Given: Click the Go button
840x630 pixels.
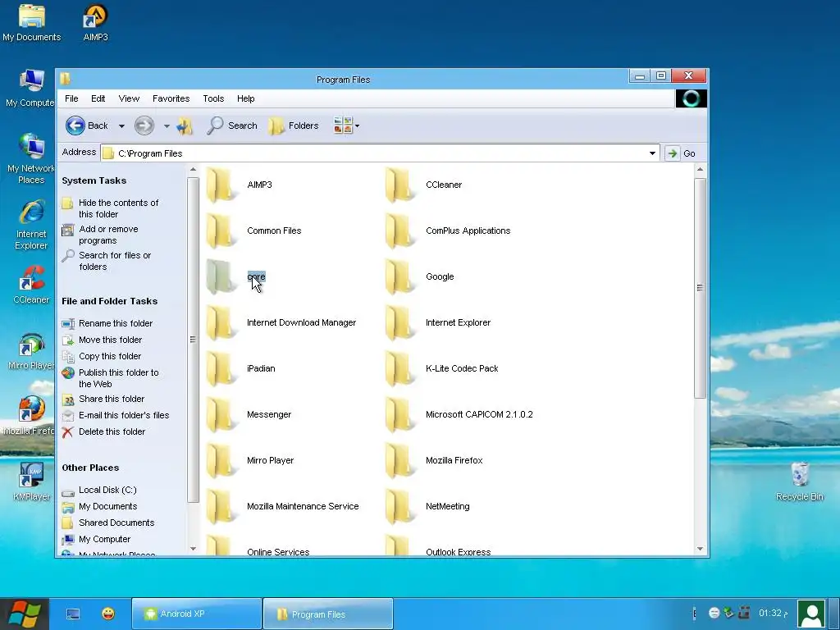Looking at the screenshot, I should point(681,153).
